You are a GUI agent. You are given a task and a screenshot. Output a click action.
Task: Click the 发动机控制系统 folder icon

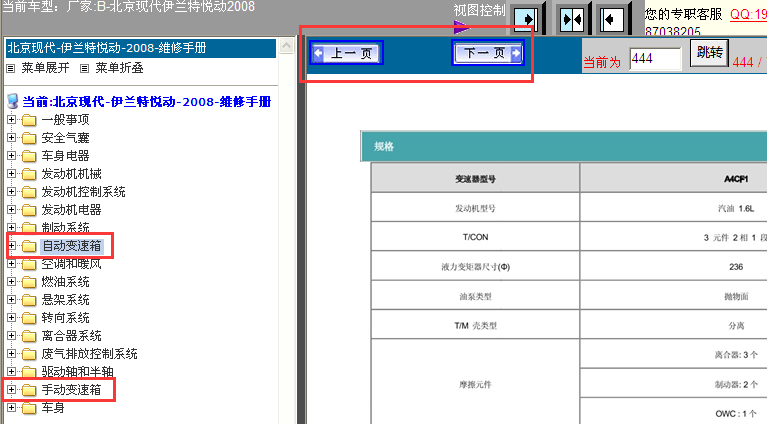pos(29,192)
